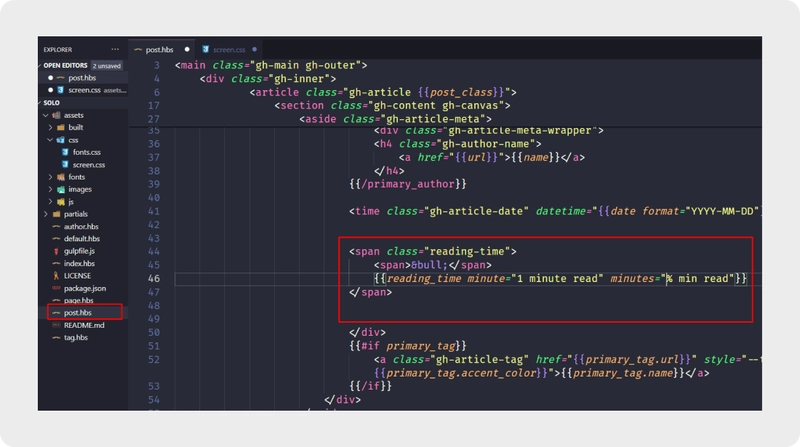Click line number 46 in the gutter
The image size is (800, 447).
click(x=154, y=279)
